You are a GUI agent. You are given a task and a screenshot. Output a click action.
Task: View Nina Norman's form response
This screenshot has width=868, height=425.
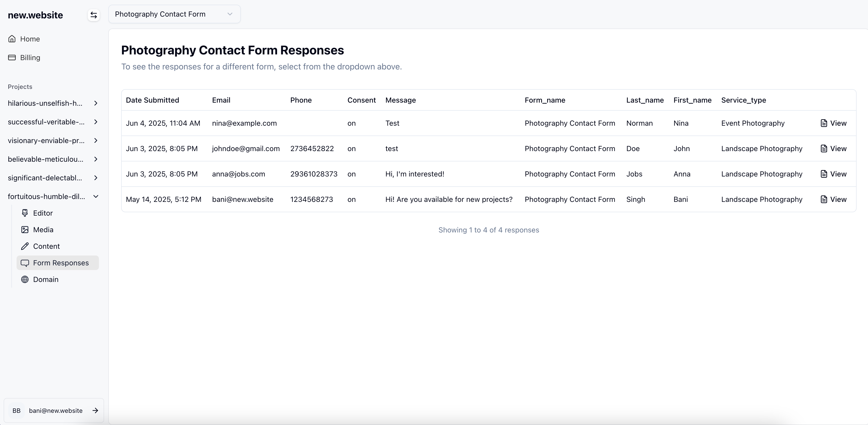833,123
